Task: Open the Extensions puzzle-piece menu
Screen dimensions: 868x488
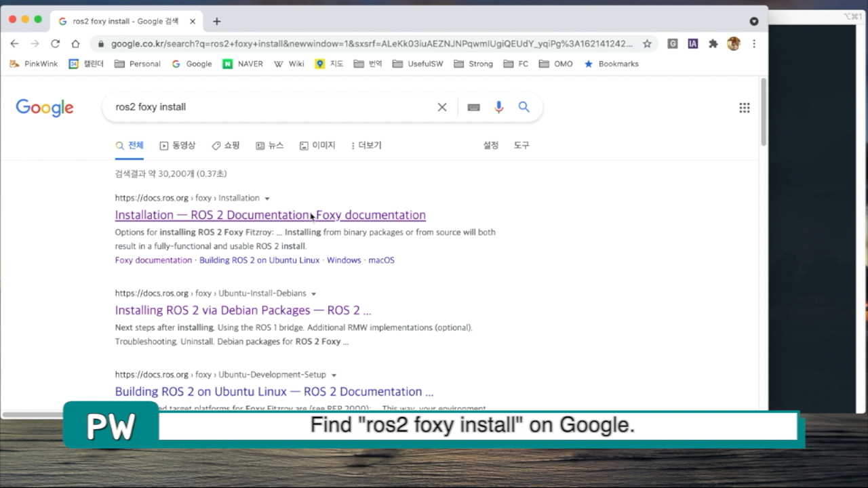Action: coord(713,43)
